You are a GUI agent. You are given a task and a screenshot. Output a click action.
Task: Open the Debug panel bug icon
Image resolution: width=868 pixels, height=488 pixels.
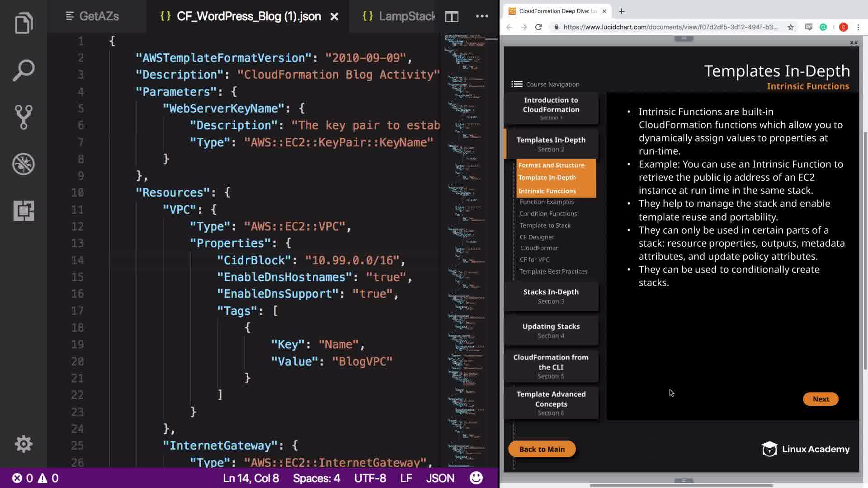(x=24, y=164)
